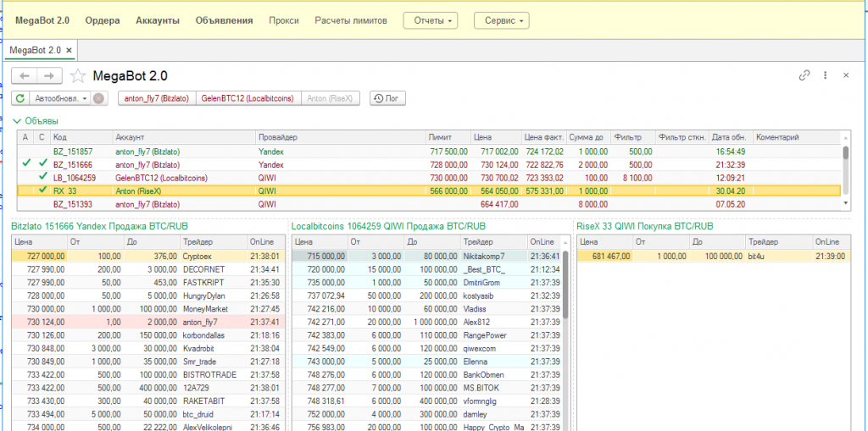Stop auto-update with the round x icon
Screen dimensions: 868x431
tap(98, 98)
